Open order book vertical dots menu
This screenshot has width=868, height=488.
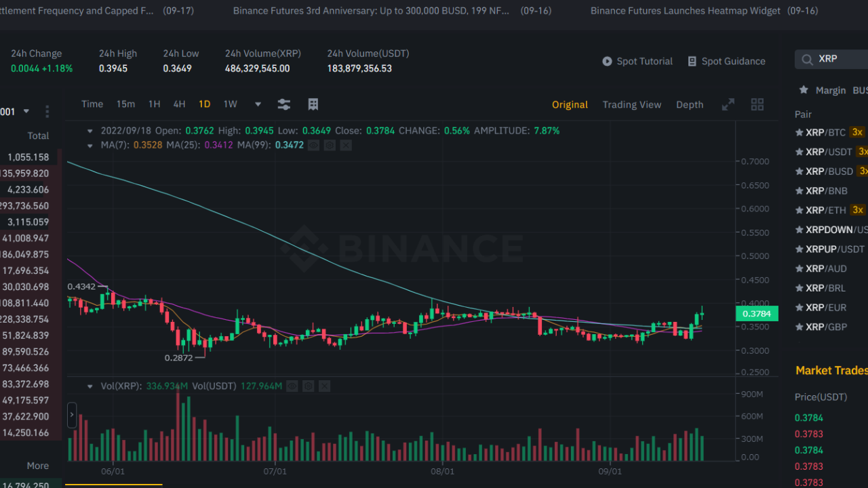pos(47,111)
